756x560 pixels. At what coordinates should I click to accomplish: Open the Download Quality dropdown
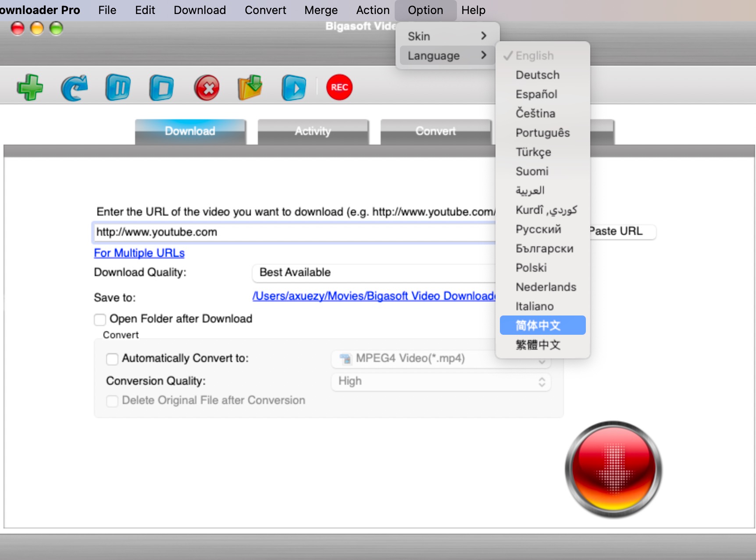pos(373,273)
